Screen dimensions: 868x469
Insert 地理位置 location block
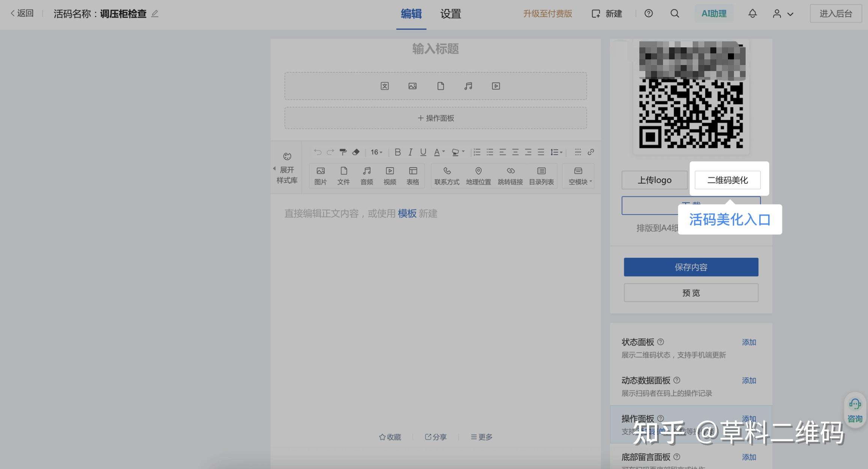tap(478, 175)
